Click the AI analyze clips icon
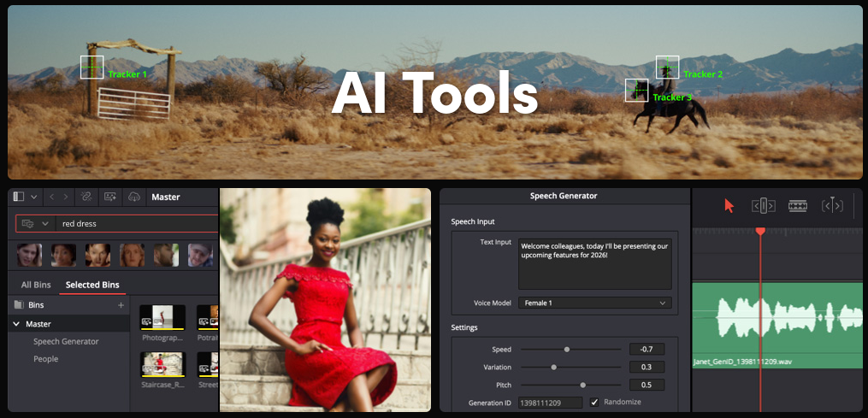The width and height of the screenshot is (868, 418). [x=109, y=197]
